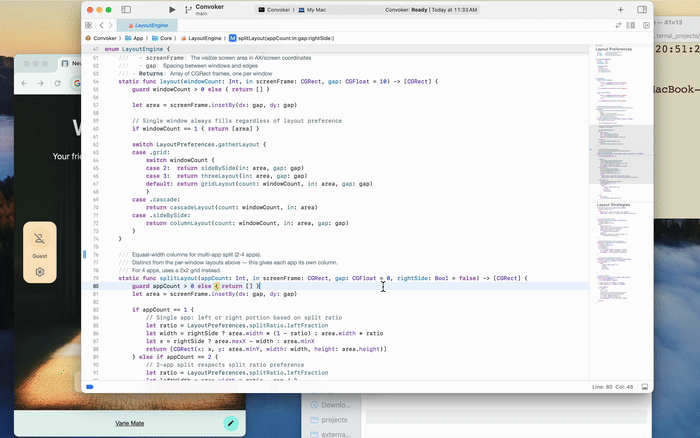This screenshot has height=438, width=700.
Task: Click line number 80 in the gutter
Action: tap(96, 286)
